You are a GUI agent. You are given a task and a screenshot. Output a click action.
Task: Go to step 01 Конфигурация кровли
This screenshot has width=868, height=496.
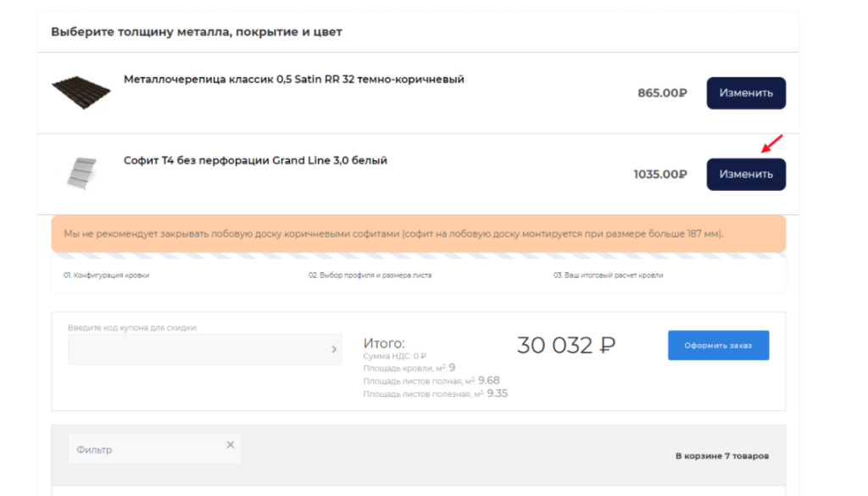point(107,276)
